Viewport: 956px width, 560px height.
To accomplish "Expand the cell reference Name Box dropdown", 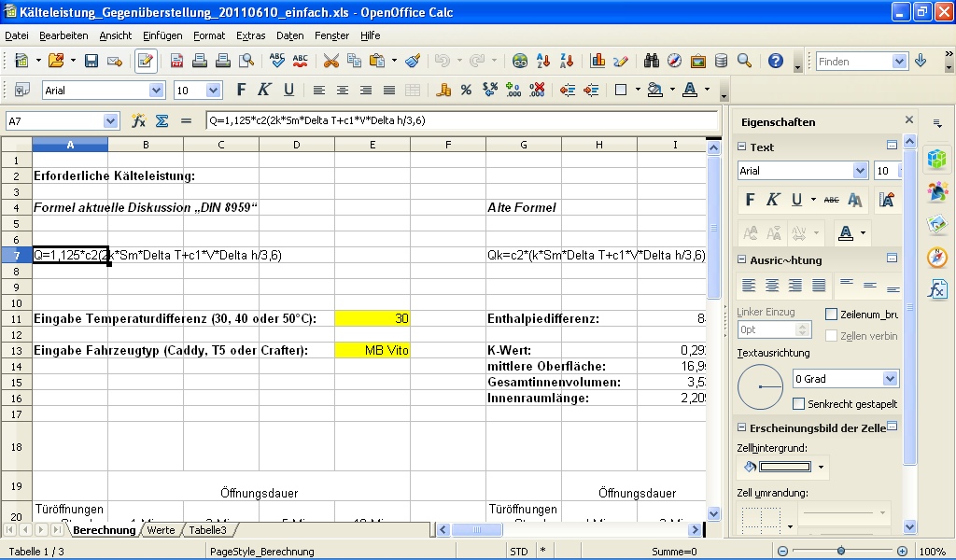I will point(111,121).
